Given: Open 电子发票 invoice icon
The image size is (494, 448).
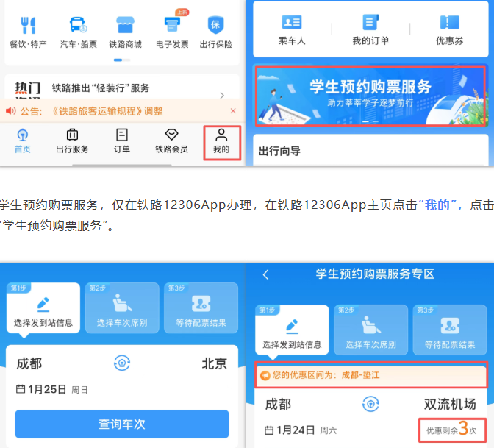Looking at the screenshot, I should pyautogui.click(x=173, y=25).
